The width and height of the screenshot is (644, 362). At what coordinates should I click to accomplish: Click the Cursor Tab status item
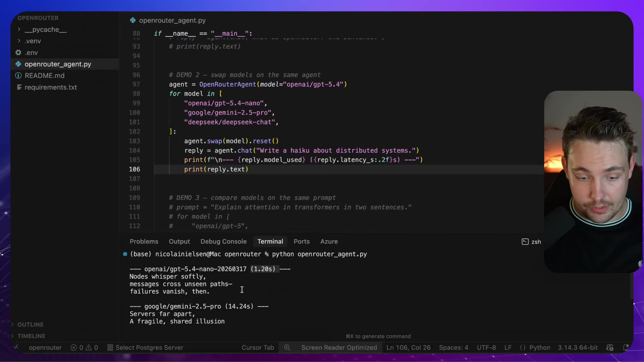(x=258, y=348)
